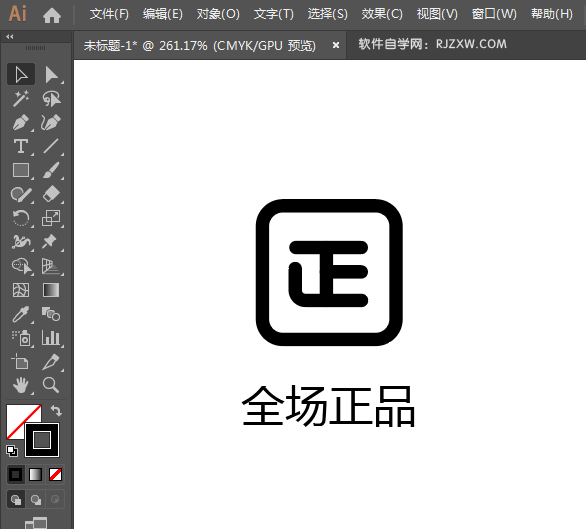Enable Draw Inside mode
Viewport: 586px width, 529px height.
[55, 499]
